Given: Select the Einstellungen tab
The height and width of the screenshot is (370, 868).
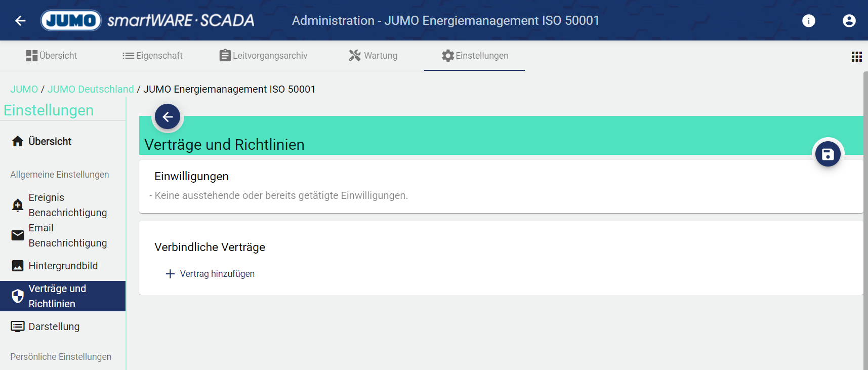Looking at the screenshot, I should (475, 56).
